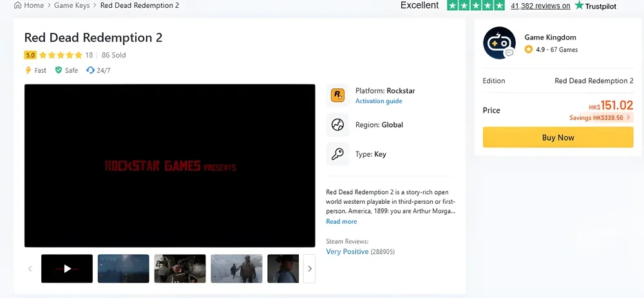Click the Game Kingdom seller avatar

coord(499,43)
